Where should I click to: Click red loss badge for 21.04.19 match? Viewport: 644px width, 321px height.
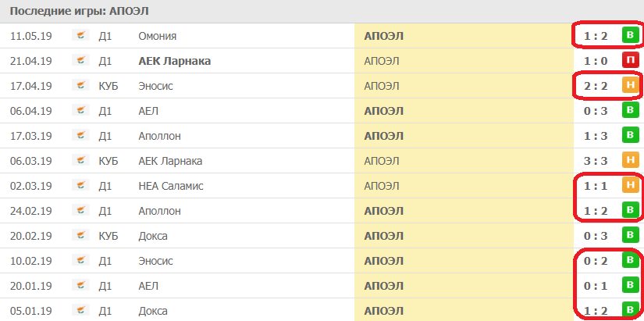[629, 61]
